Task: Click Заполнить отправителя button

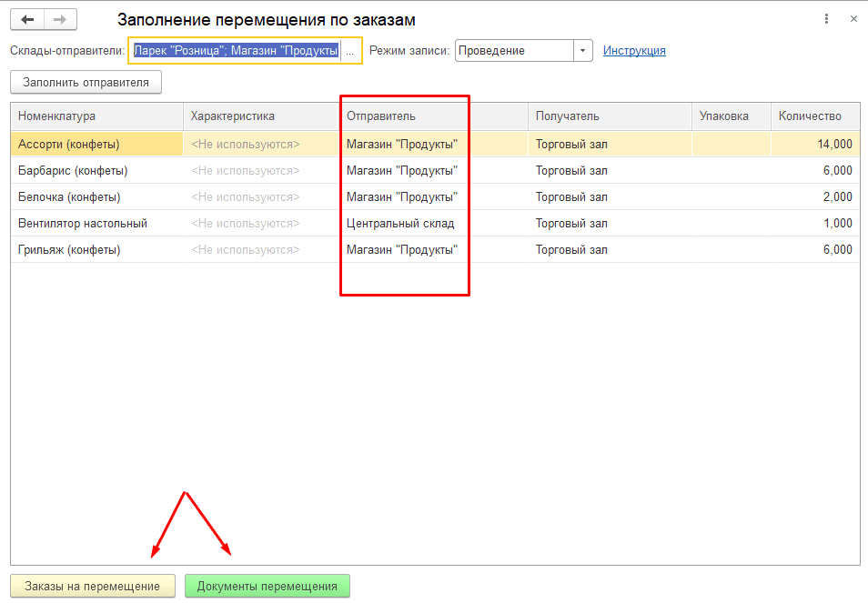Action: [x=86, y=83]
